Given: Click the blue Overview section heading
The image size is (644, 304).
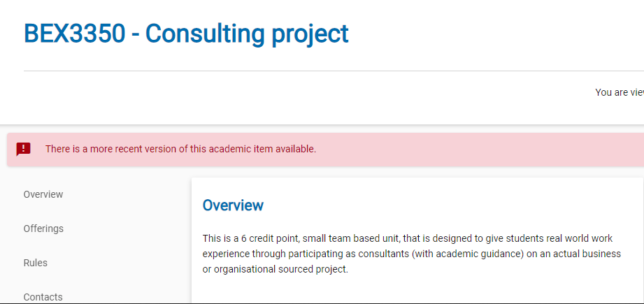Looking at the screenshot, I should click(x=233, y=205).
